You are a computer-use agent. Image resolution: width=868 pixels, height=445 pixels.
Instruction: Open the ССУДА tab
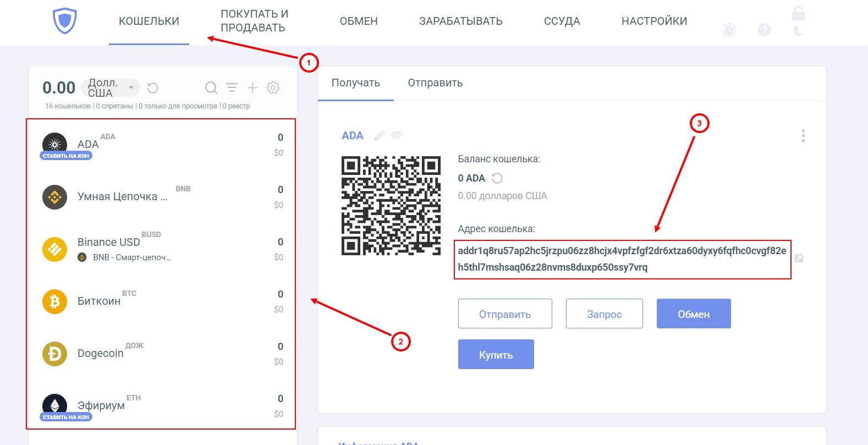[562, 21]
